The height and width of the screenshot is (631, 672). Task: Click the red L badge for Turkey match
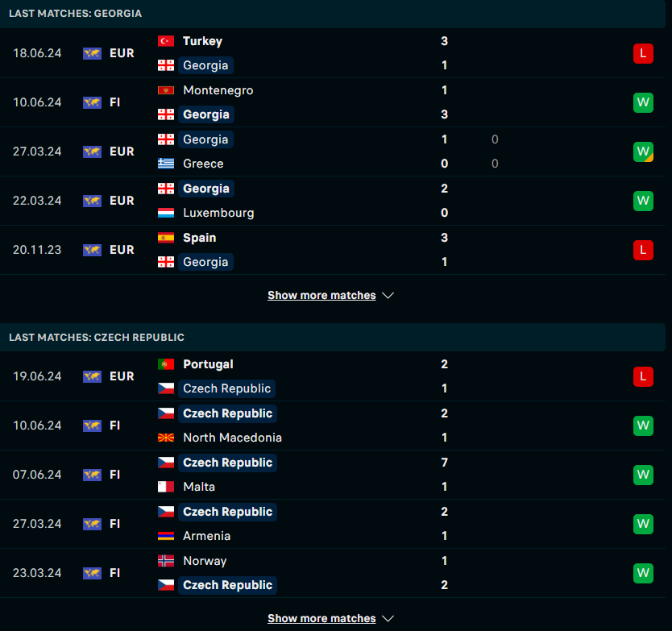point(643,53)
